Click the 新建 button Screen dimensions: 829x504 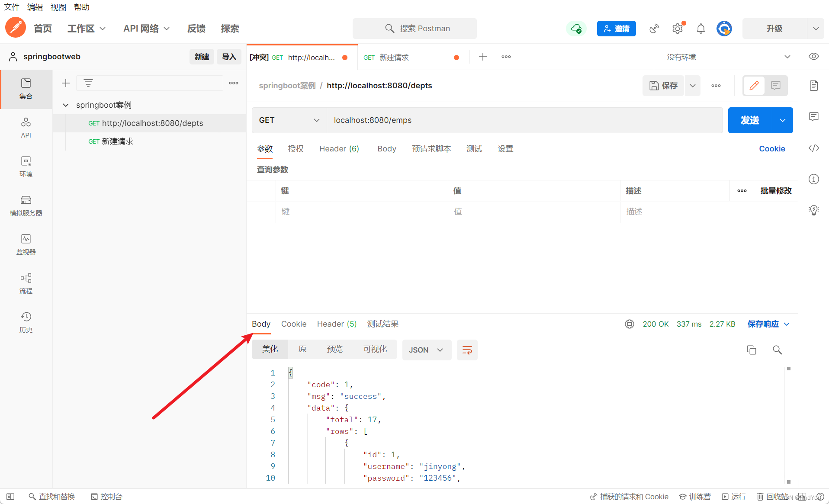click(202, 57)
